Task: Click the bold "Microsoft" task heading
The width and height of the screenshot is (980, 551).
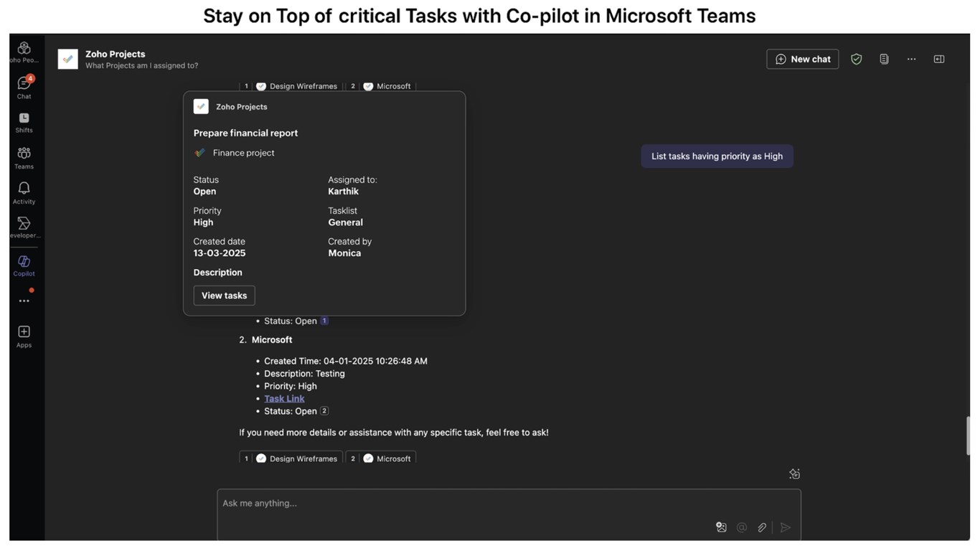Action: tap(272, 340)
